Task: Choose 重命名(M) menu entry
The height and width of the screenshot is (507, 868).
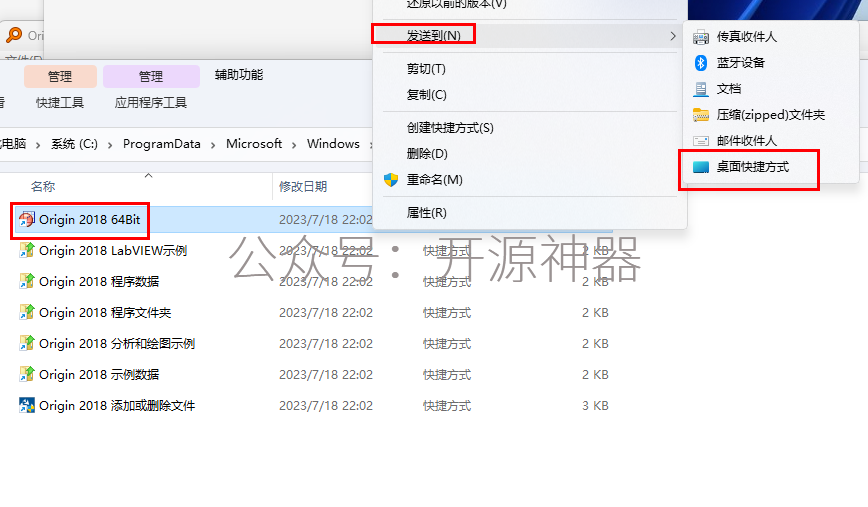Action: [x=435, y=179]
